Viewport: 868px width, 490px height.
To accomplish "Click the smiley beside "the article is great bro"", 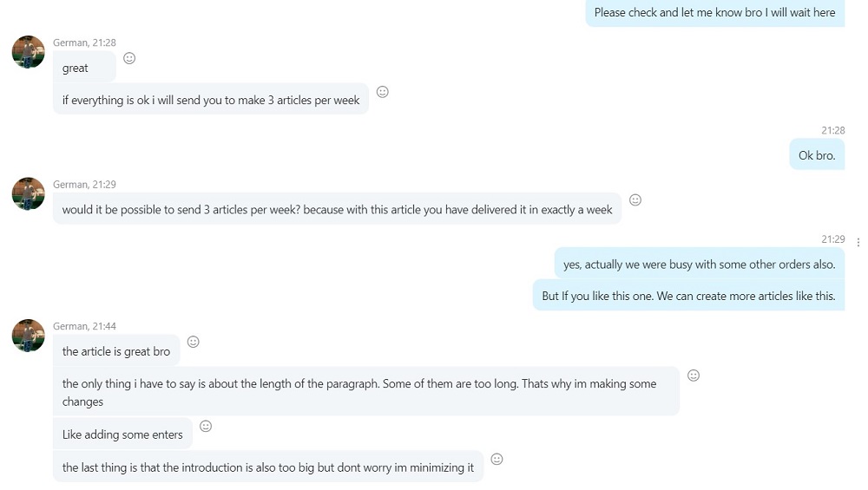I will point(194,342).
